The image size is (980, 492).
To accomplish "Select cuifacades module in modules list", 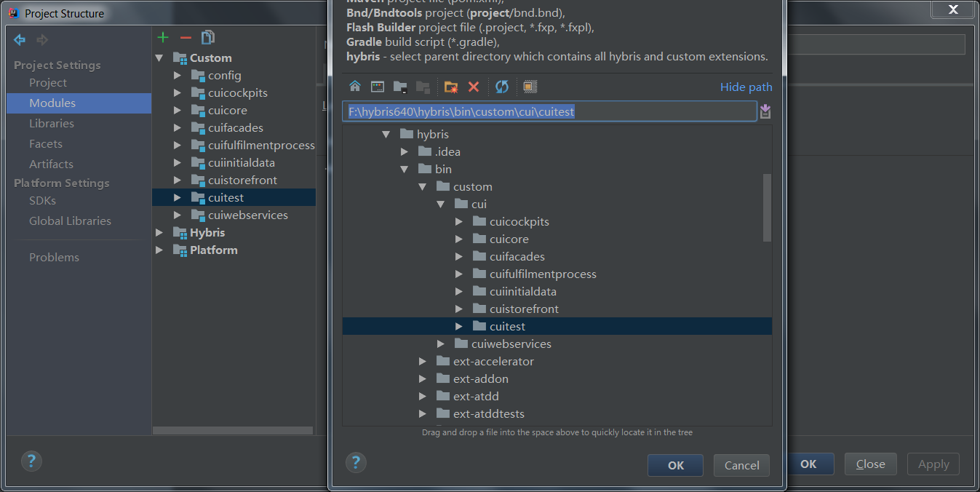I will (235, 128).
